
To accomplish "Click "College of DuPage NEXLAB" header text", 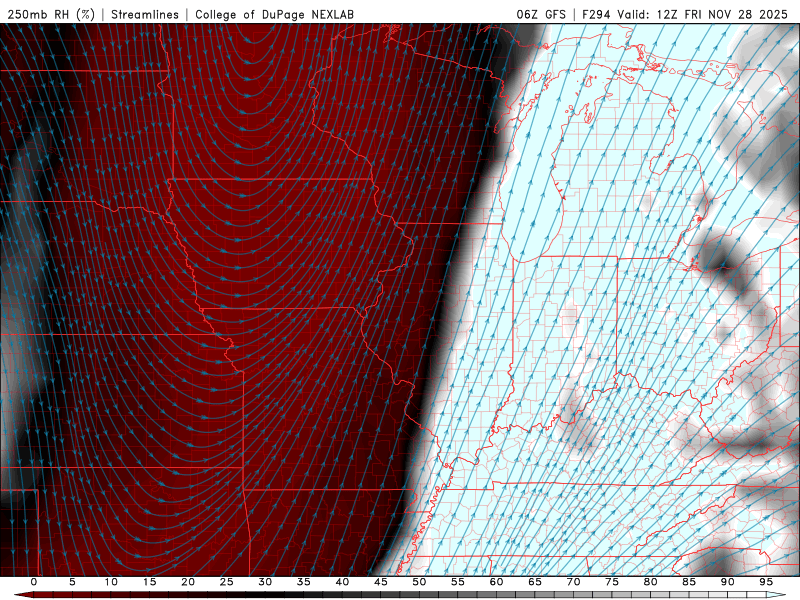I will 274,14.
